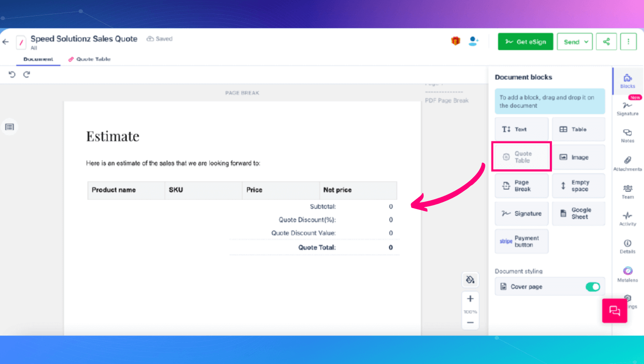Switch to the Document tab
The image size is (644, 364).
[x=38, y=59]
